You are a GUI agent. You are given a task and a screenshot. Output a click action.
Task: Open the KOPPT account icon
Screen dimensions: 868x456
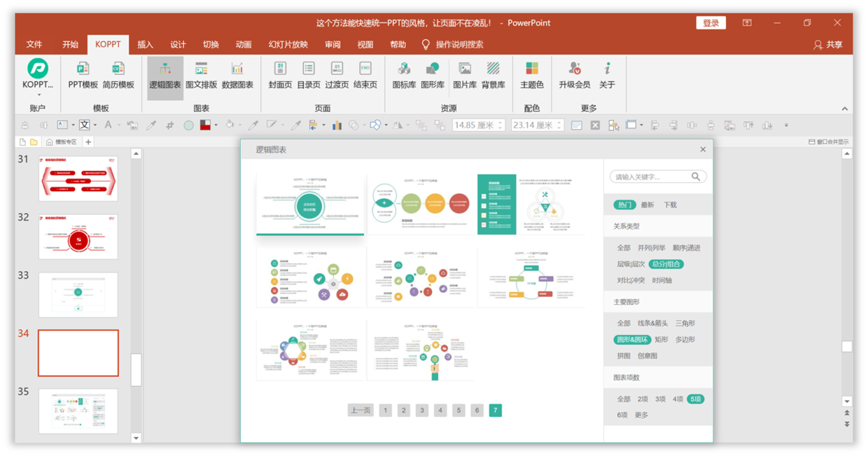38,69
